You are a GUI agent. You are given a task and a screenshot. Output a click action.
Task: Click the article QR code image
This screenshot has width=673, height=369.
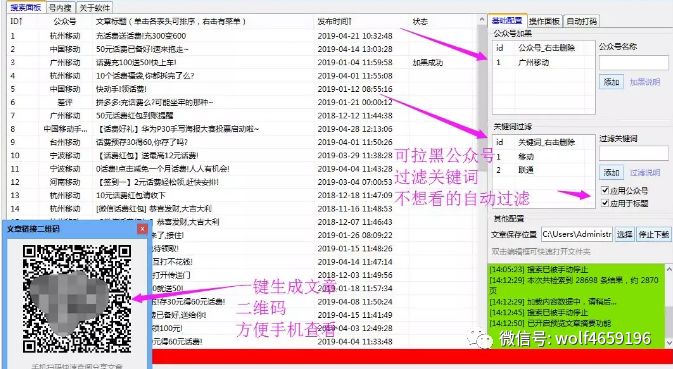click(77, 299)
